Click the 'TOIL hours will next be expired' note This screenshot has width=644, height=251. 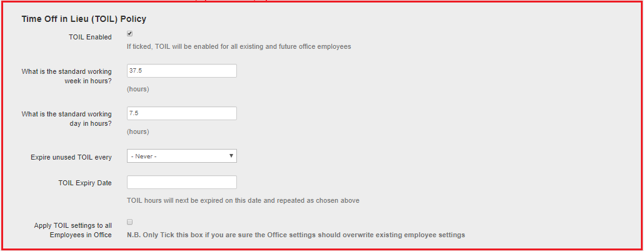click(243, 201)
